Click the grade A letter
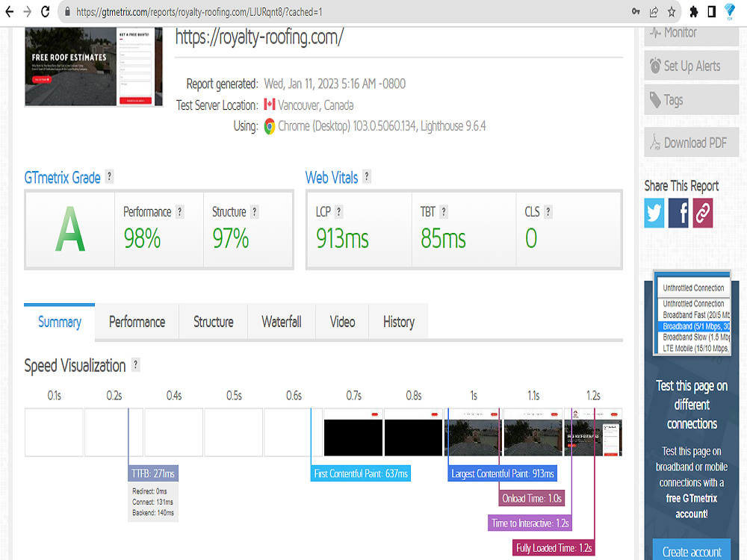 [70, 229]
